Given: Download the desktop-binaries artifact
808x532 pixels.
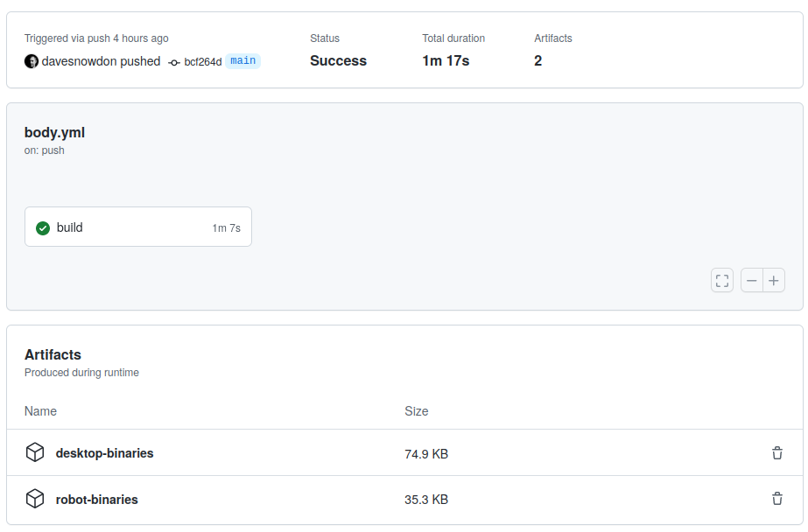Looking at the screenshot, I should pos(104,453).
